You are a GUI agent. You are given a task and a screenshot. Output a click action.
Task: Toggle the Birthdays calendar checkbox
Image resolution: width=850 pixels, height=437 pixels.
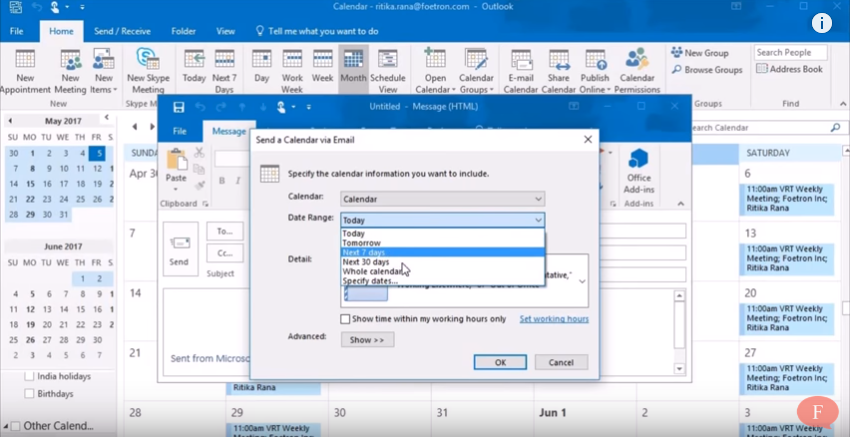(29, 394)
